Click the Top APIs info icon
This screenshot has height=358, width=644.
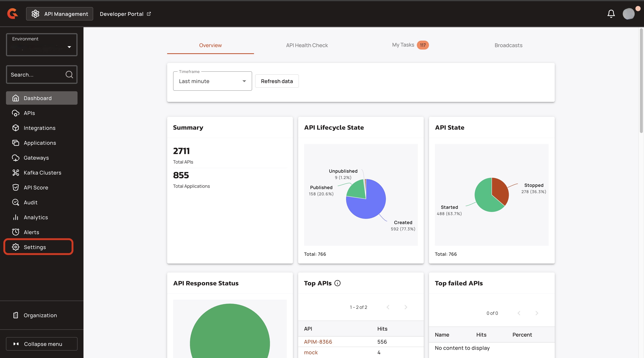tap(337, 283)
